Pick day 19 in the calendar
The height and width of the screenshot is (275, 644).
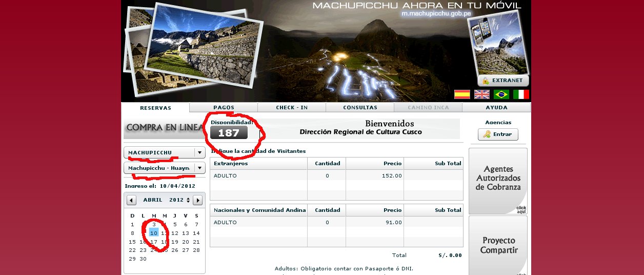[x=174, y=242]
